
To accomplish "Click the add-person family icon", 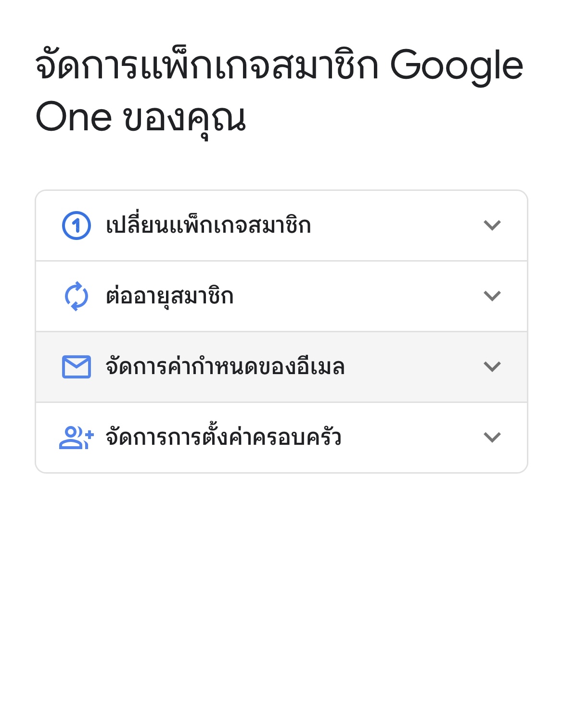I will [76, 438].
